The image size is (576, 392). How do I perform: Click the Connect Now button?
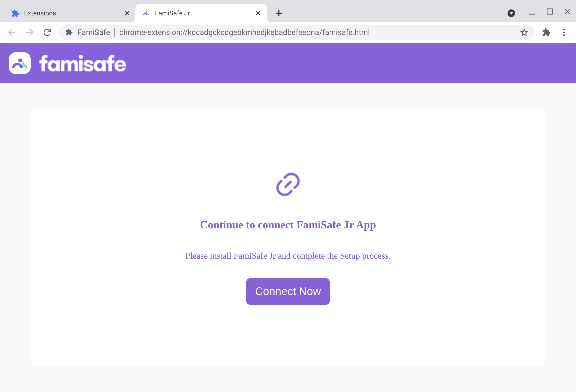tap(288, 291)
